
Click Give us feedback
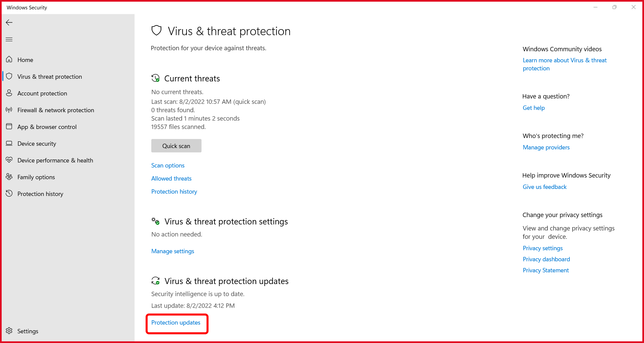pos(544,187)
